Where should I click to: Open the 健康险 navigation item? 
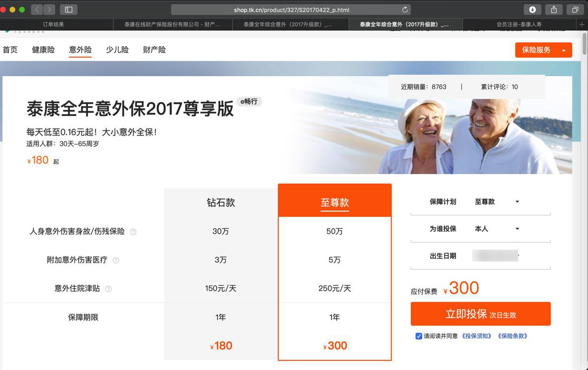point(43,50)
